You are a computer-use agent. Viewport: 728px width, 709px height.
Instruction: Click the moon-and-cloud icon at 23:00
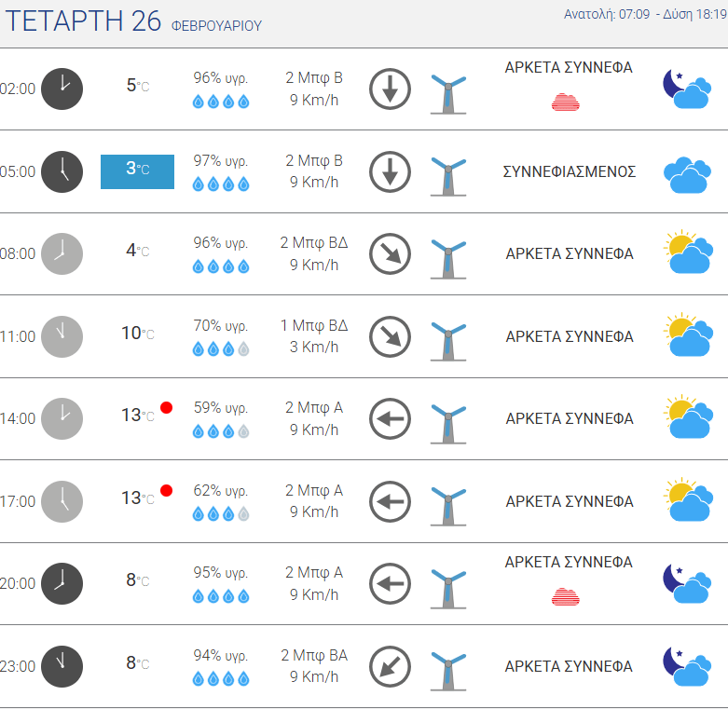click(687, 666)
